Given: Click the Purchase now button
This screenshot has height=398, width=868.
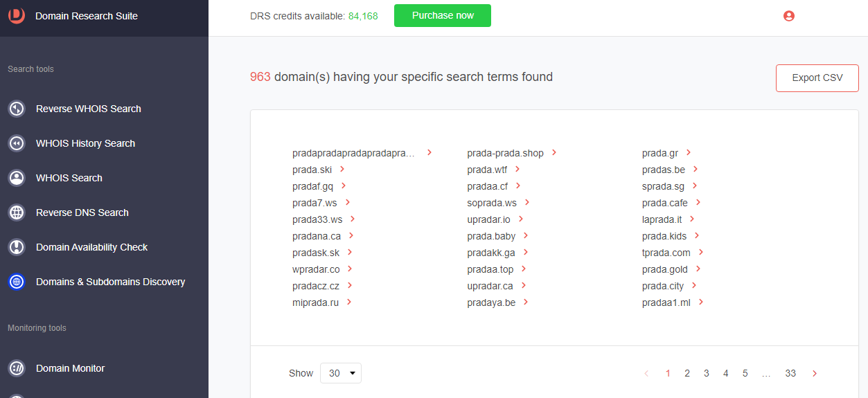Looking at the screenshot, I should 443,15.
